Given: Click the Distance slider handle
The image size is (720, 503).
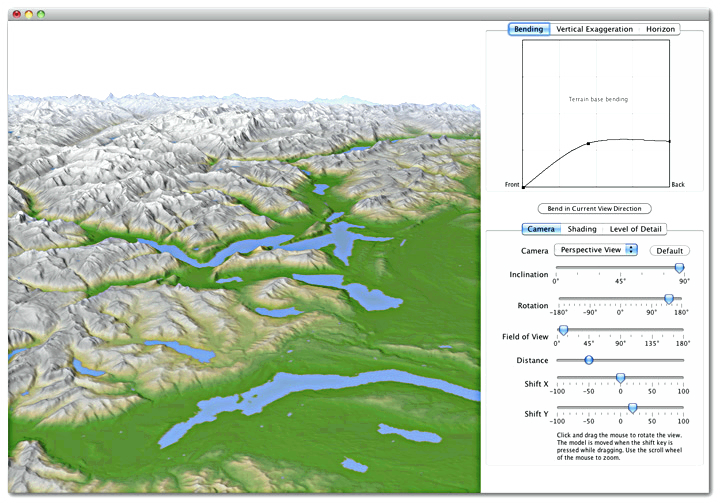Looking at the screenshot, I should pos(589,360).
